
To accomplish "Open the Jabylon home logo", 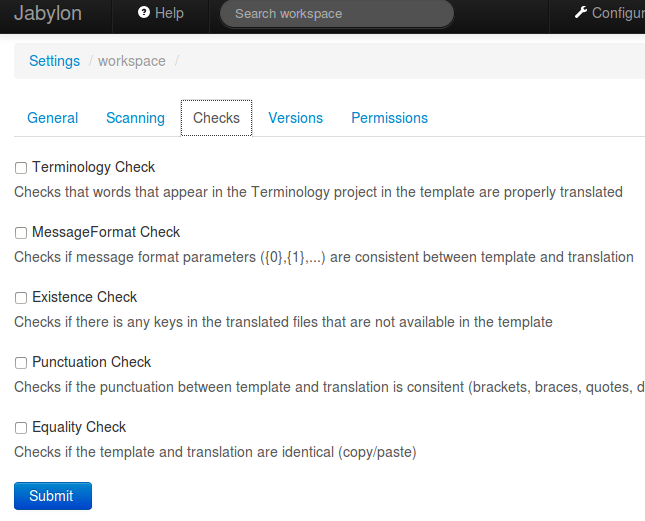I will coord(48,14).
